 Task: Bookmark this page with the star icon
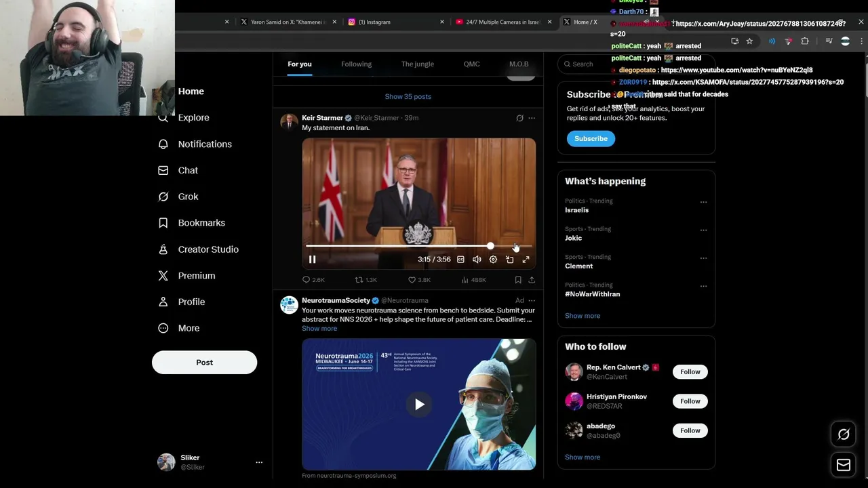point(749,41)
